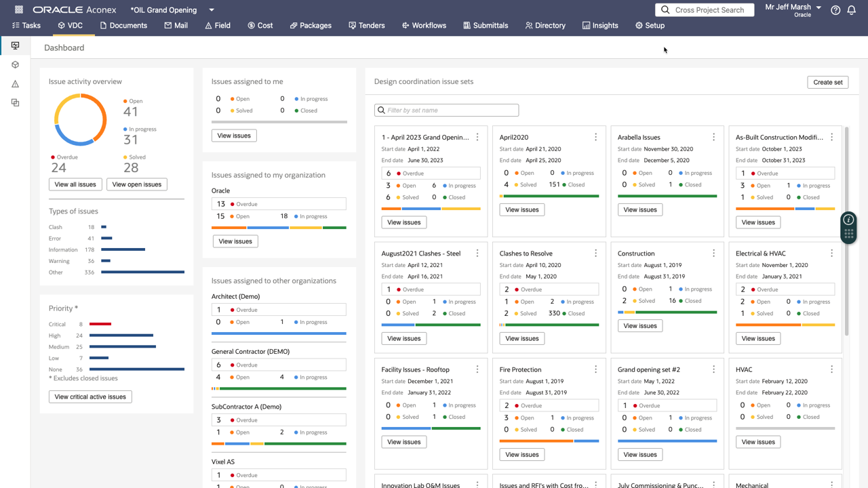Screen dimensions: 868x488
Task: Select the 3D Models cube icon in the sidebar
Action: (14, 64)
